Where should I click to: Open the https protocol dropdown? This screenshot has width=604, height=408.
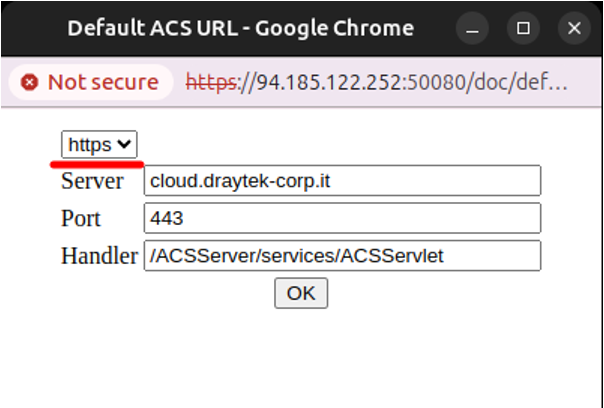click(99, 144)
